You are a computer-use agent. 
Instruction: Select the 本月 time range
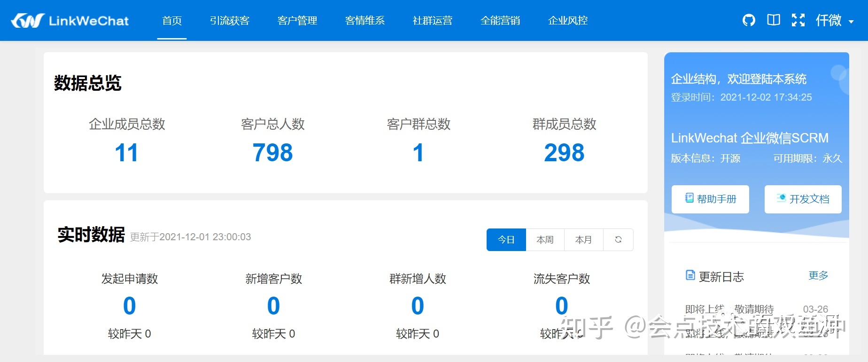583,240
